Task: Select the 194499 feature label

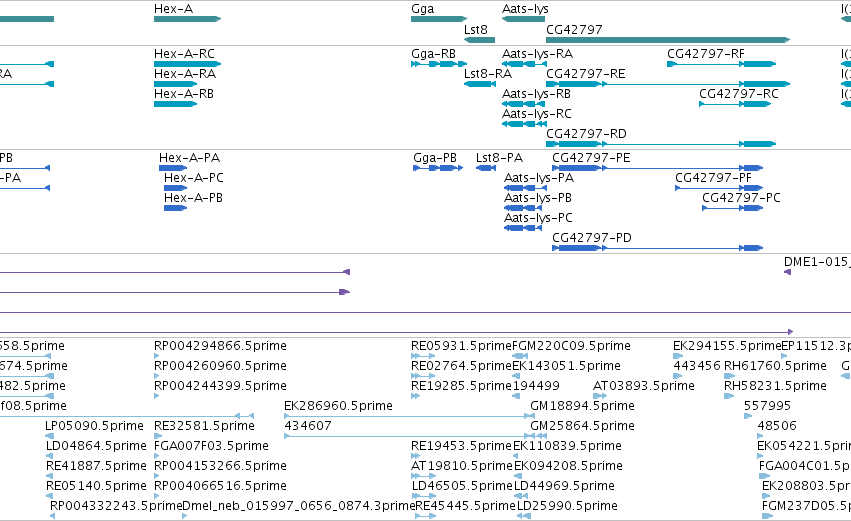Action: [x=536, y=386]
